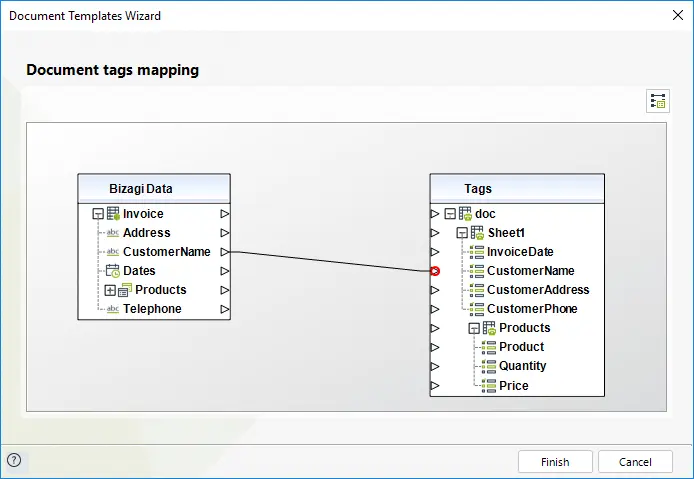Select the CustomerName label in Bizagi Data
Viewport: 694px width, 479px height.
(167, 252)
